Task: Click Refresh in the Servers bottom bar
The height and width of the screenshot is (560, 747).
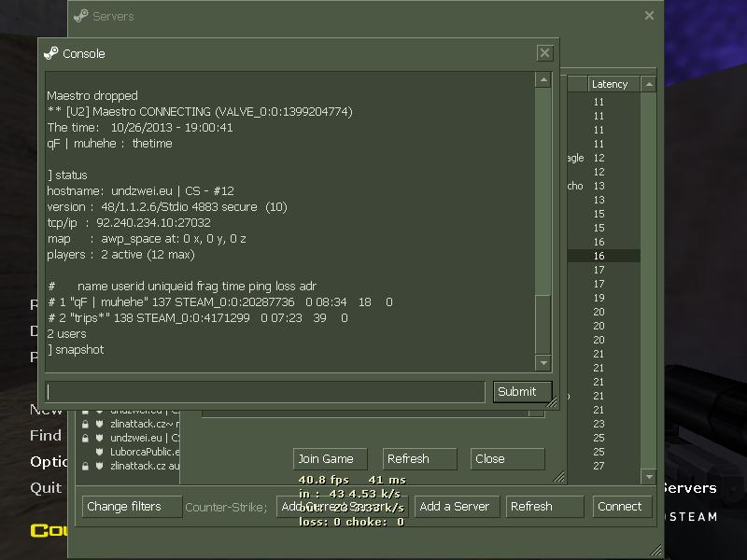Action: [x=545, y=507]
